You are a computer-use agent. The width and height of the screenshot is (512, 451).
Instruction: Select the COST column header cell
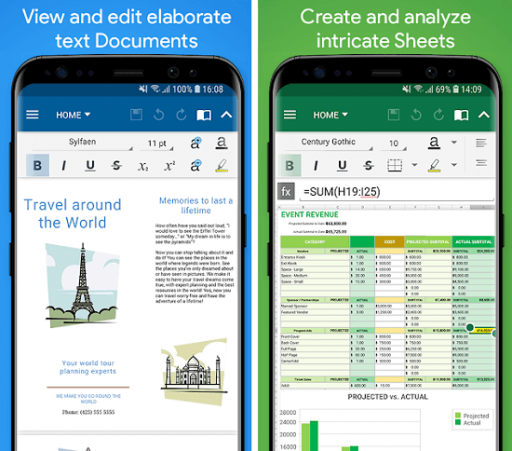pos(389,242)
